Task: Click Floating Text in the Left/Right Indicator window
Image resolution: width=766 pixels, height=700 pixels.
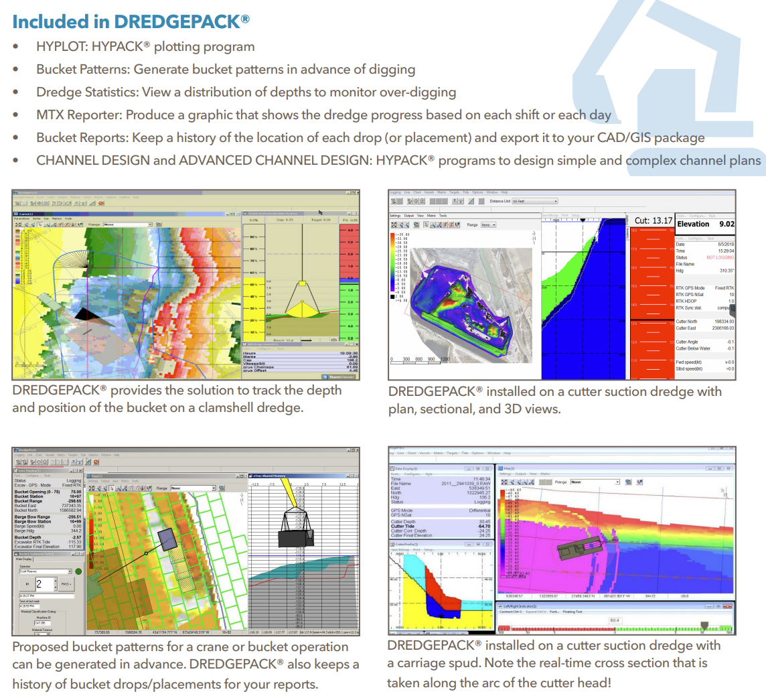Action: point(572,612)
